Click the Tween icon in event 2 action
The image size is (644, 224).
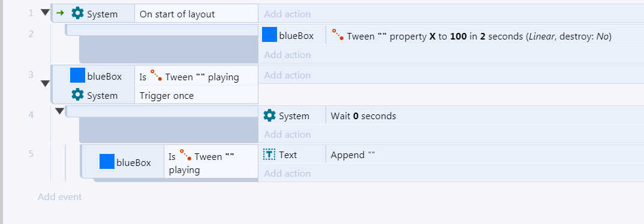point(338,35)
